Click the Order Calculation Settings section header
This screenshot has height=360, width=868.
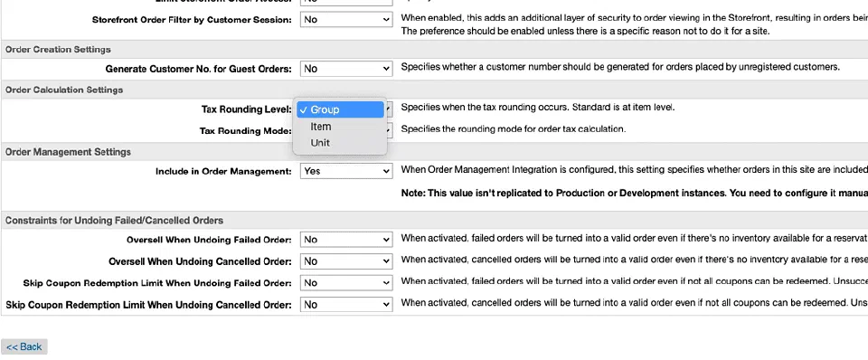[64, 90]
